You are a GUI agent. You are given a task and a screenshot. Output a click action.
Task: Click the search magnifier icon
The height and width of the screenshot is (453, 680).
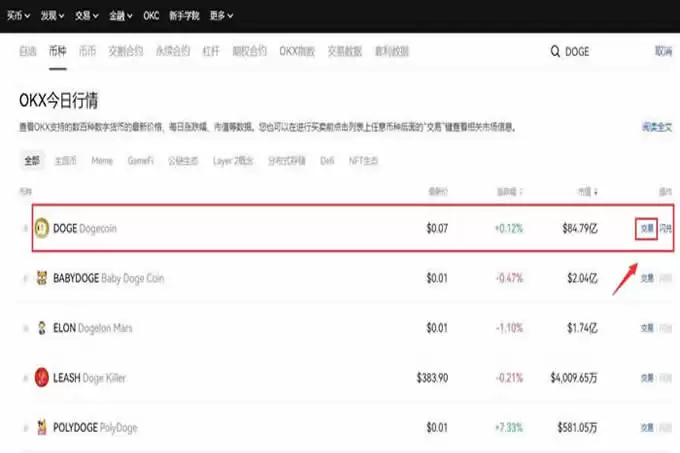[555, 51]
